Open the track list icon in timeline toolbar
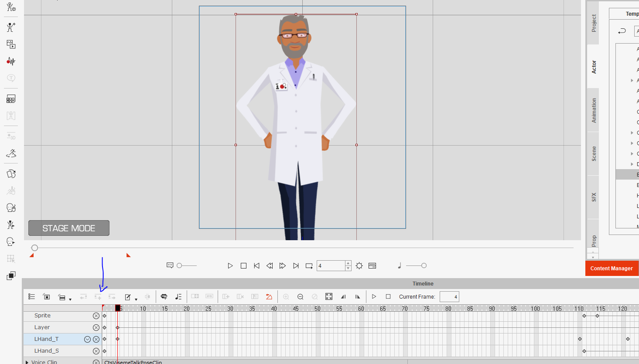The image size is (639, 364). 31,296
